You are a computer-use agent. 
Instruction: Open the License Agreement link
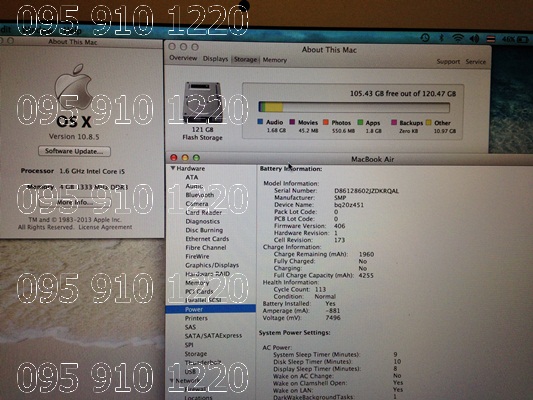(x=105, y=227)
